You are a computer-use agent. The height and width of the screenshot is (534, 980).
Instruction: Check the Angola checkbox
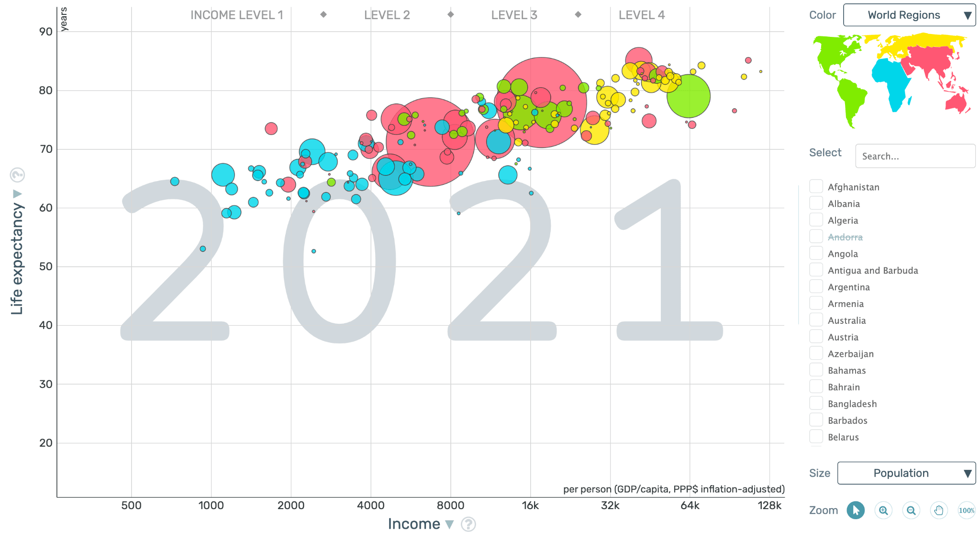816,253
